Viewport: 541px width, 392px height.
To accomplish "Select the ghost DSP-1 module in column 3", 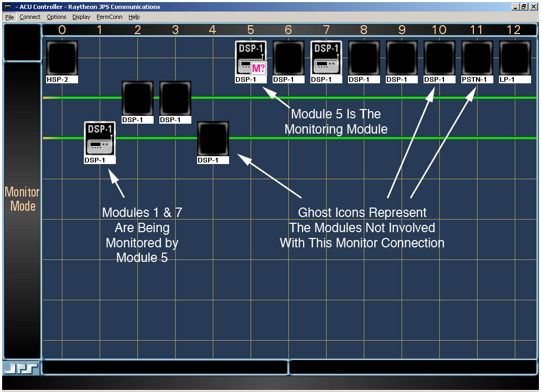I will coord(175,99).
